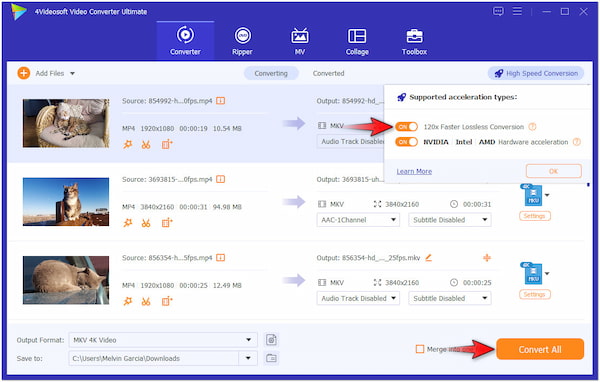
Task: Select the Converting list tab
Action: tap(271, 73)
